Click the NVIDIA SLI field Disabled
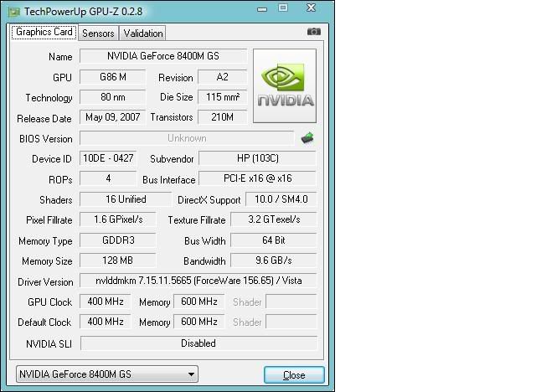The width and height of the screenshot is (536, 392). pyautogui.click(x=198, y=343)
